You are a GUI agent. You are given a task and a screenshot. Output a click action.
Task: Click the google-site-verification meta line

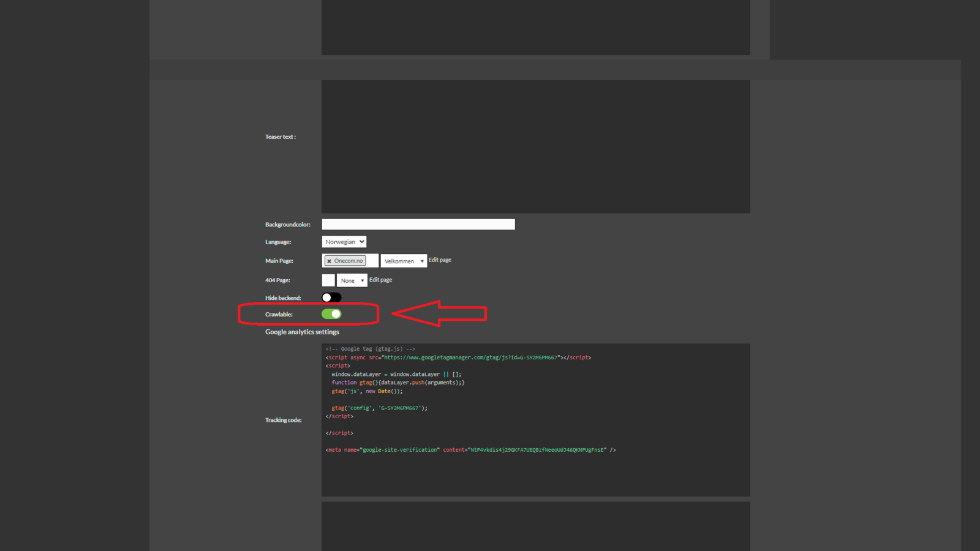pos(470,450)
